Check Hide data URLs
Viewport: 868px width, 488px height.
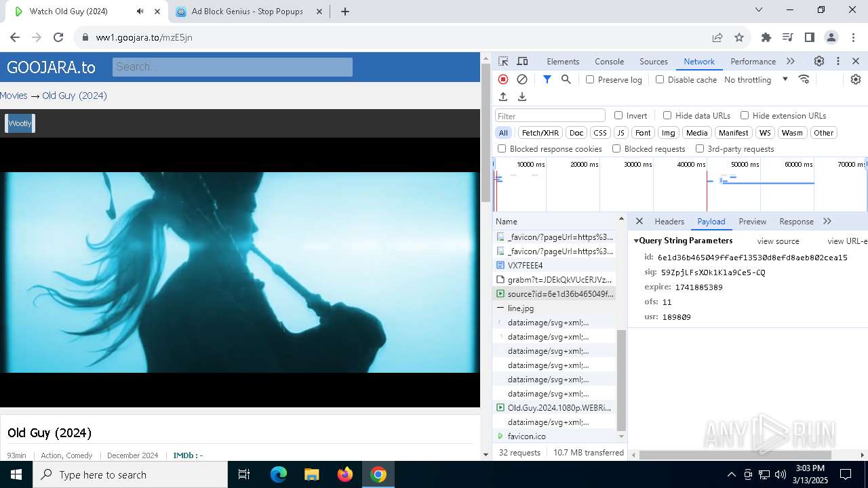tap(667, 115)
